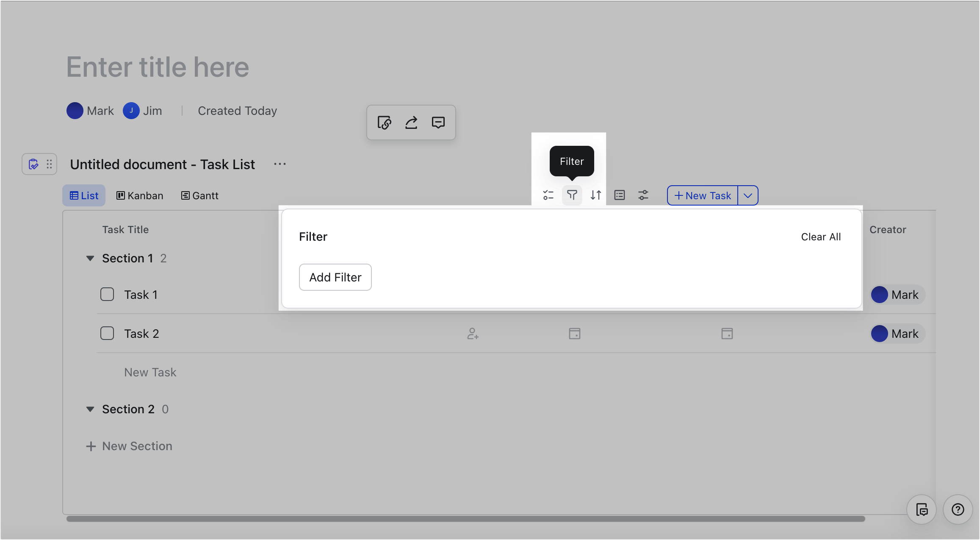Check the Task 1 checkbox
The height and width of the screenshot is (540, 980).
(x=107, y=294)
